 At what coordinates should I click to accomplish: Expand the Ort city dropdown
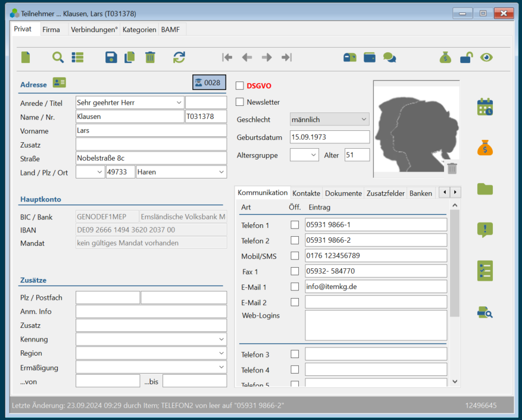(221, 172)
